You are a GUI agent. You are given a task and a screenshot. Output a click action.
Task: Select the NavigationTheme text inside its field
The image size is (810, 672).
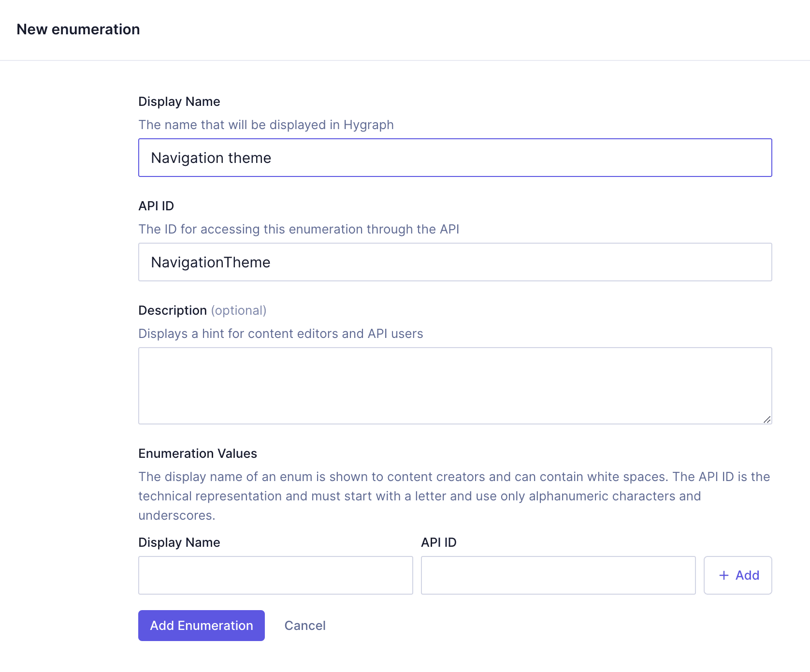tap(211, 262)
